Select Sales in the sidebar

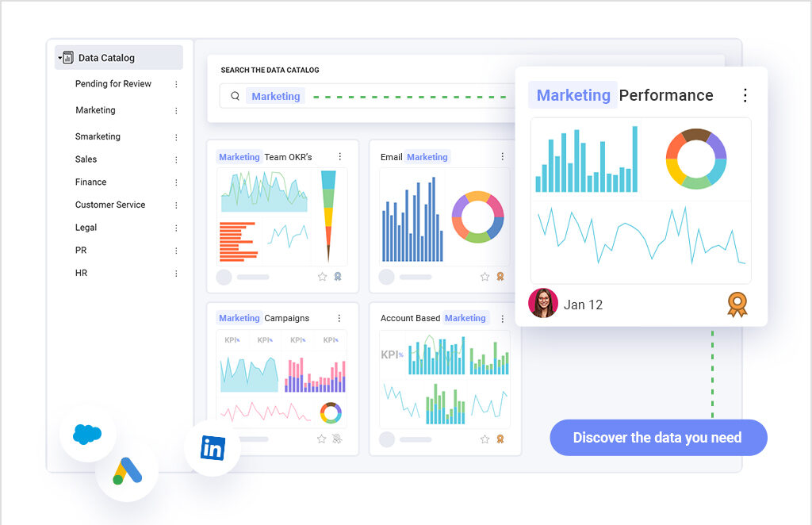[86, 159]
